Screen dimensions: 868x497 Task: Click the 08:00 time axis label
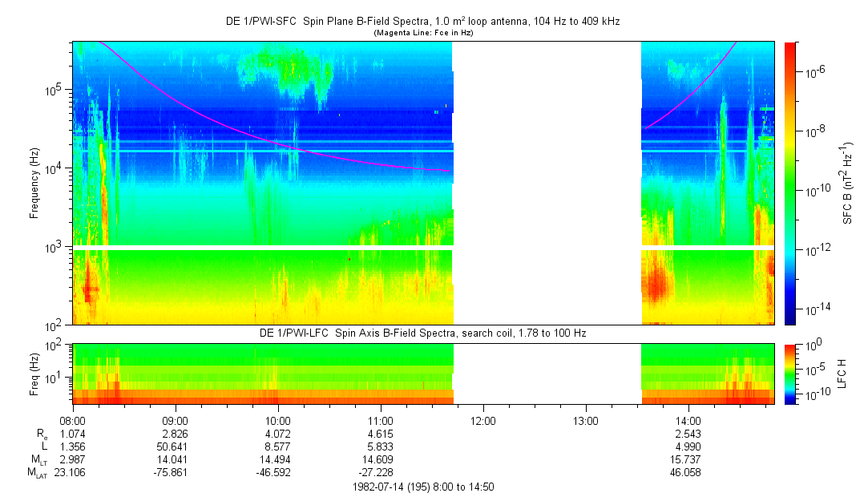click(x=72, y=421)
